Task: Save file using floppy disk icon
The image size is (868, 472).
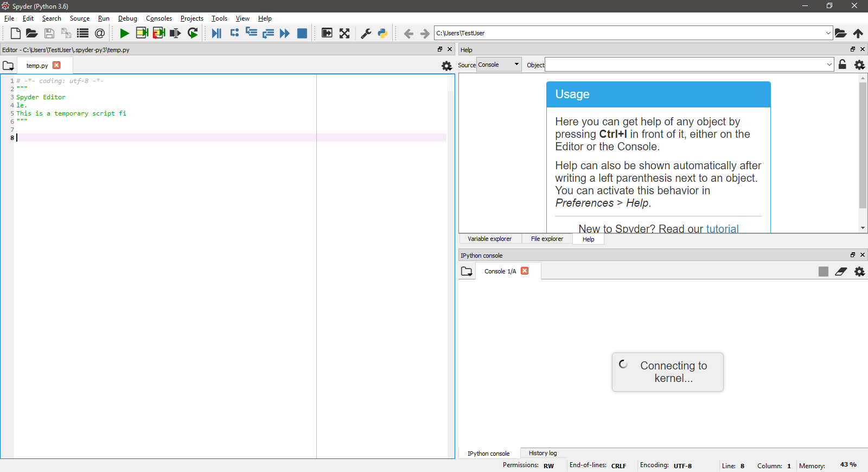Action: pyautogui.click(x=49, y=33)
